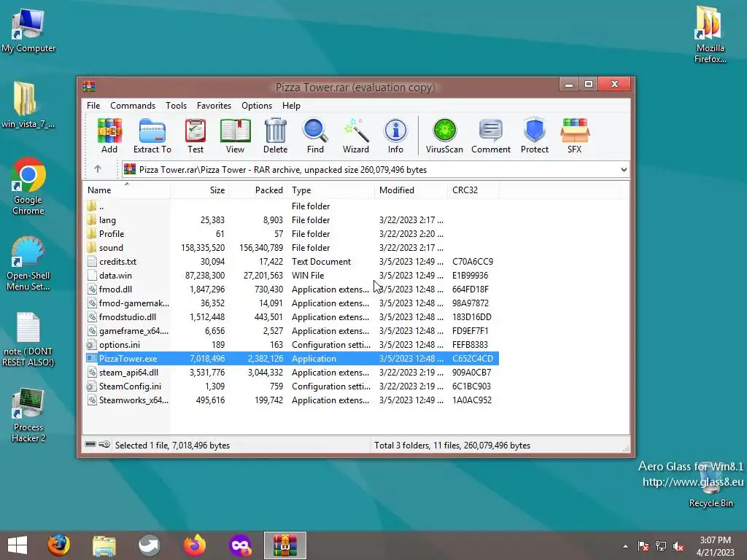Open the Comment tool
The image size is (747, 560).
pos(491,136)
